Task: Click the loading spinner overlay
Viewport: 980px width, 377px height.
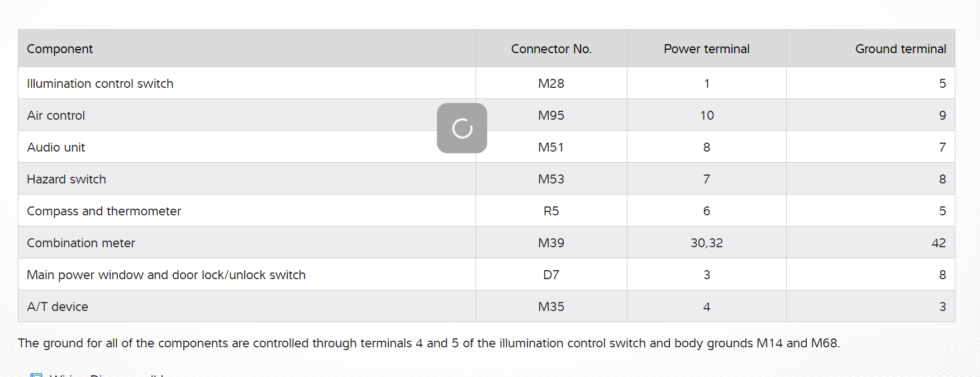Action: [x=462, y=128]
